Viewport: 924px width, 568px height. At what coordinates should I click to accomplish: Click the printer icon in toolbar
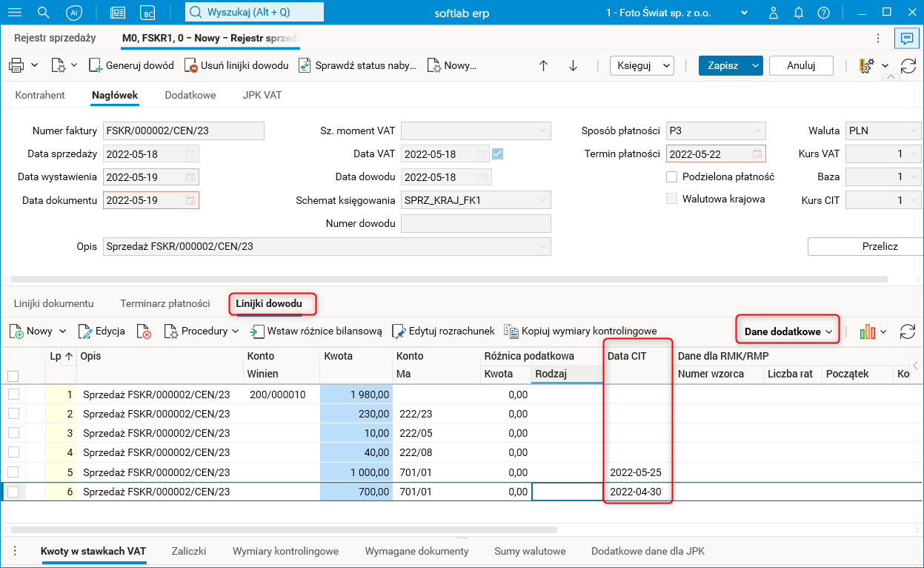pos(16,65)
